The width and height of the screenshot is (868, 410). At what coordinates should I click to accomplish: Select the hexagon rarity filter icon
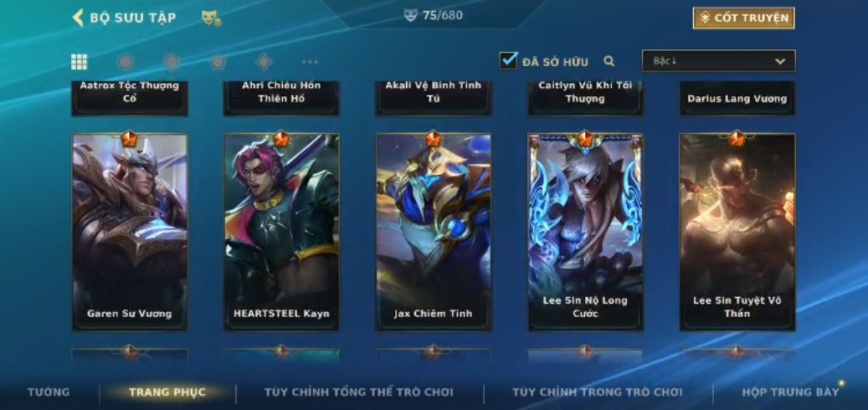tap(172, 61)
